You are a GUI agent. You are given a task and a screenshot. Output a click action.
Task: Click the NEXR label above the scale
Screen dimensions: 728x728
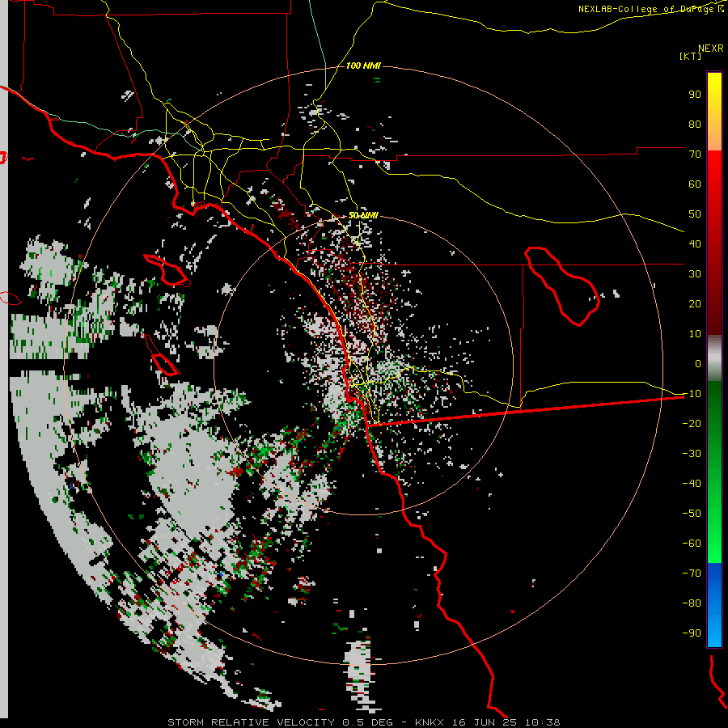point(711,49)
